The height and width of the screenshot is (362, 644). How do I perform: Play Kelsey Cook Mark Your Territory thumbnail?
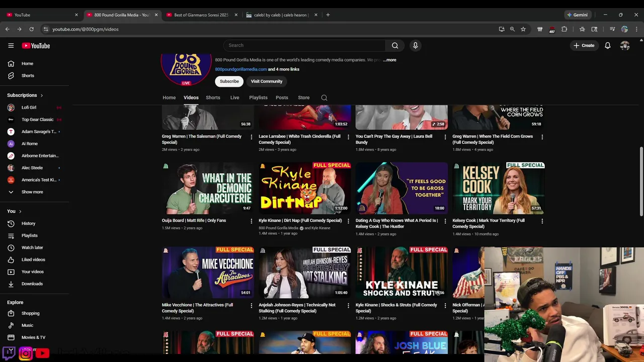tap(498, 188)
